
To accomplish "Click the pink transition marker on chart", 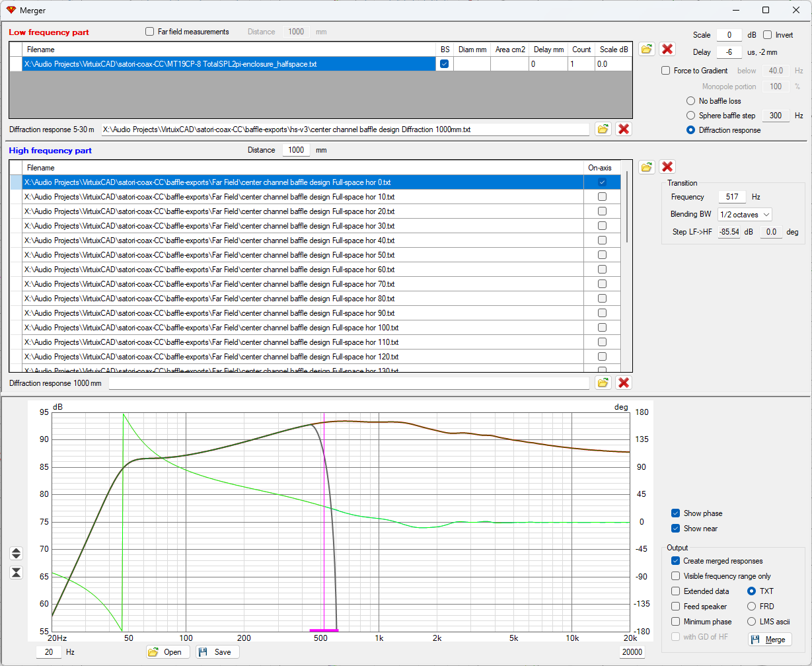I will click(x=324, y=630).
